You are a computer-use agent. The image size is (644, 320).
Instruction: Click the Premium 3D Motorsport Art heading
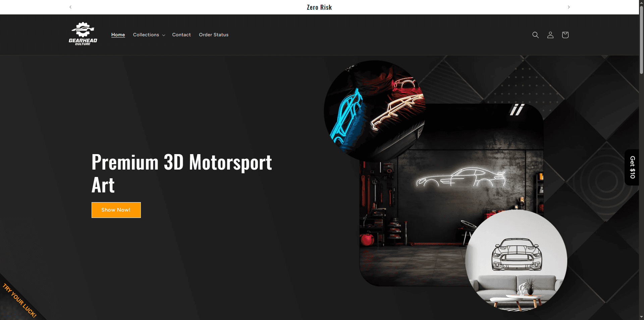point(182,173)
